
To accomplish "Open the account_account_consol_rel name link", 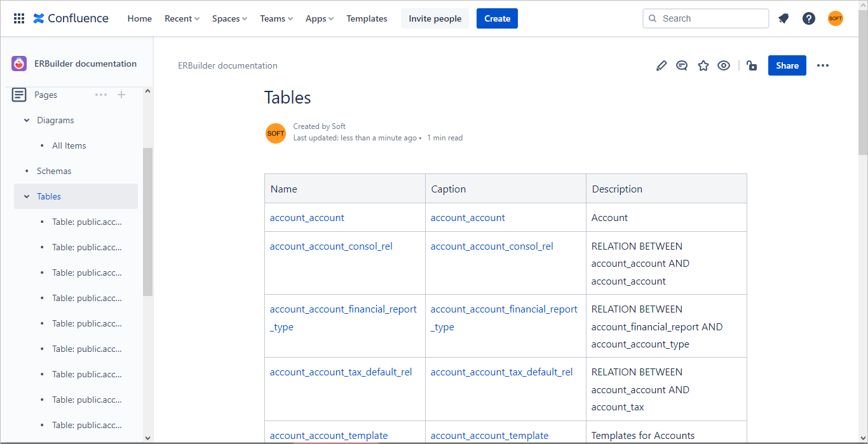I will [331, 246].
